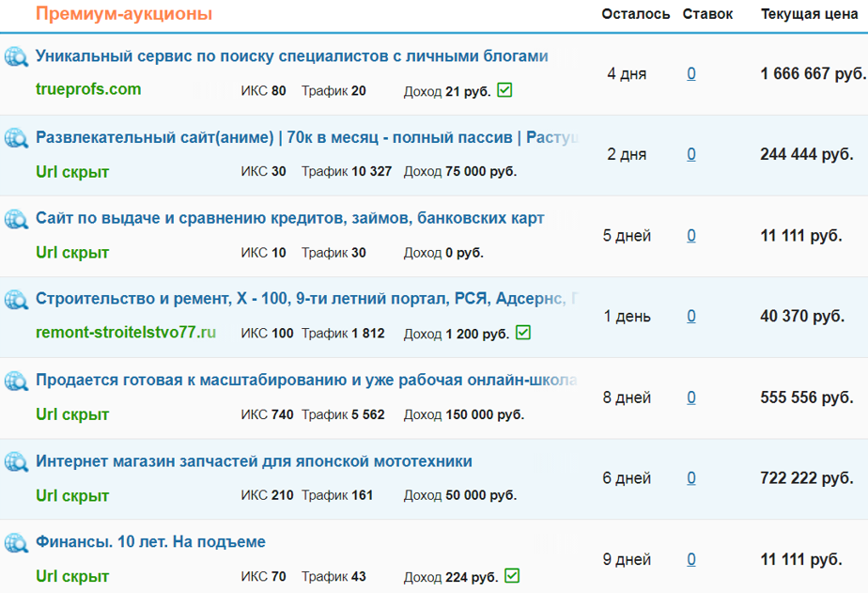Image resolution: width=868 pixels, height=593 pixels.
Task: Open 'Интернет магазин запчастей' auction title
Action: [254, 461]
